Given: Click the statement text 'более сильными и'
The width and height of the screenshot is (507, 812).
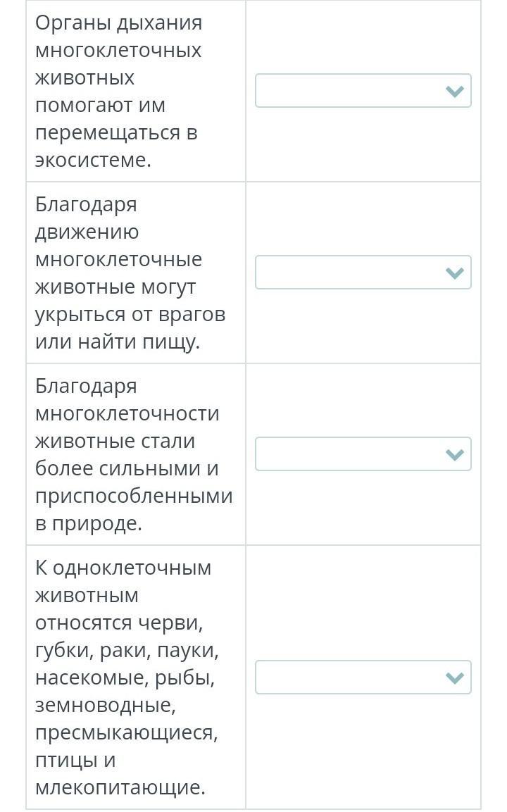Looking at the screenshot, I should [127, 468].
